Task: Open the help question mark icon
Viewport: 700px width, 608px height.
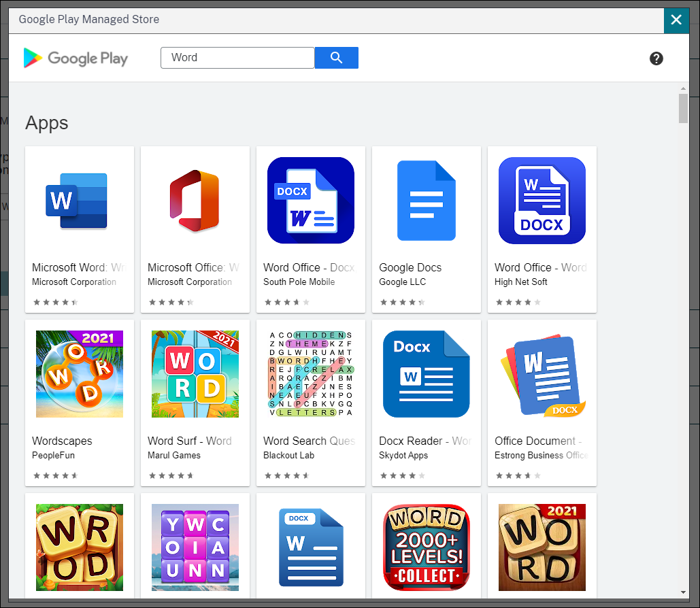Action: pos(656,58)
